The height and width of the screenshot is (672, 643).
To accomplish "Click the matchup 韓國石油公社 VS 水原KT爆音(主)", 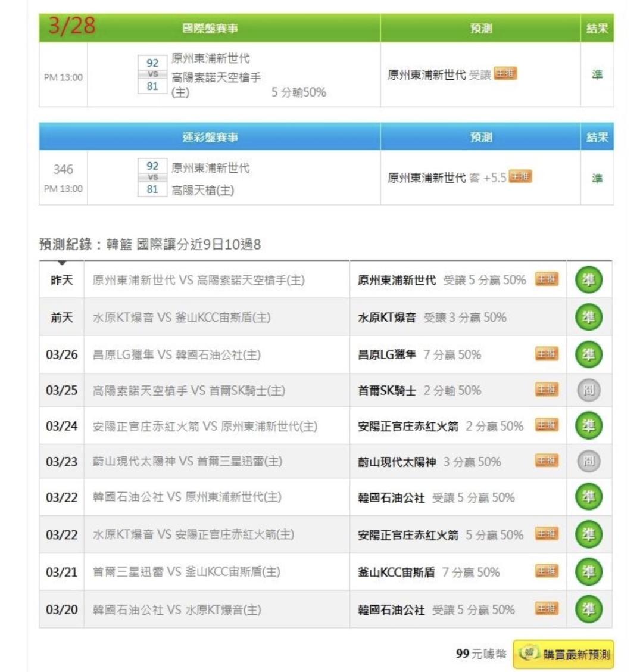I will point(177,609).
